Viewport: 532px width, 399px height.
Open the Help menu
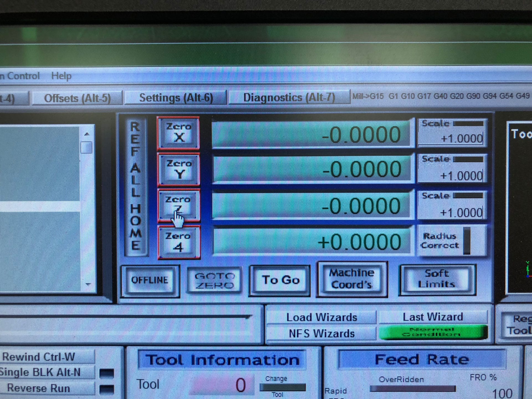tap(61, 76)
